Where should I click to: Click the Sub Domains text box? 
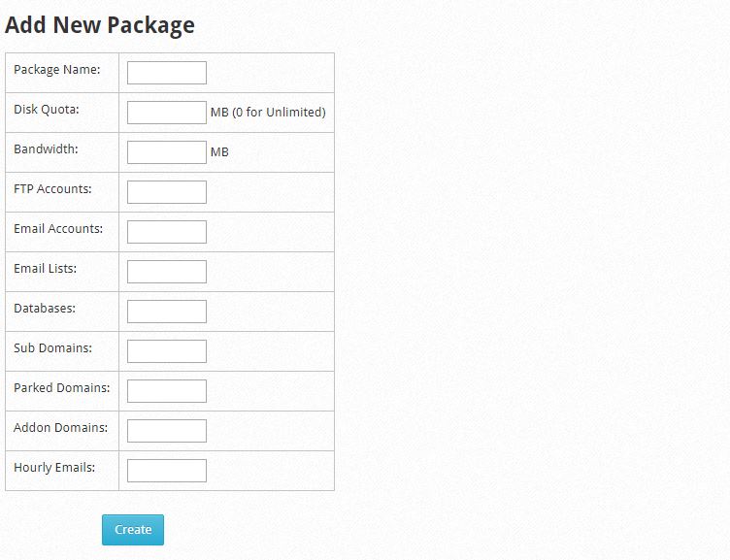point(167,351)
